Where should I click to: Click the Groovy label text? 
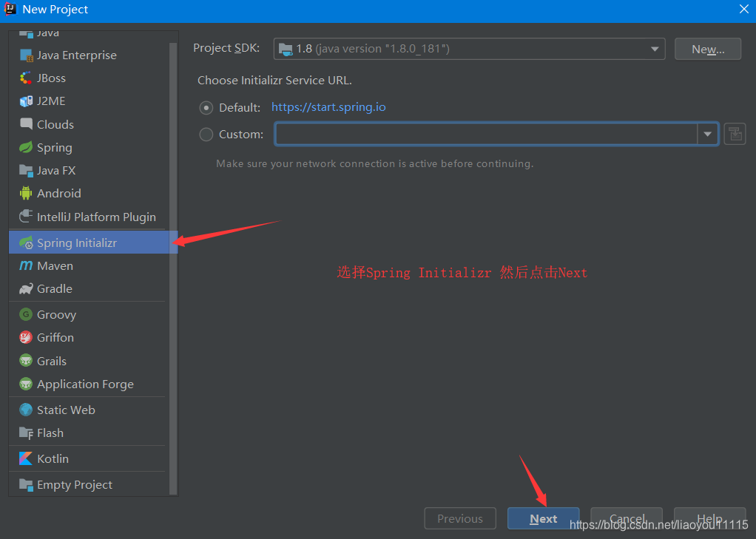pos(56,315)
